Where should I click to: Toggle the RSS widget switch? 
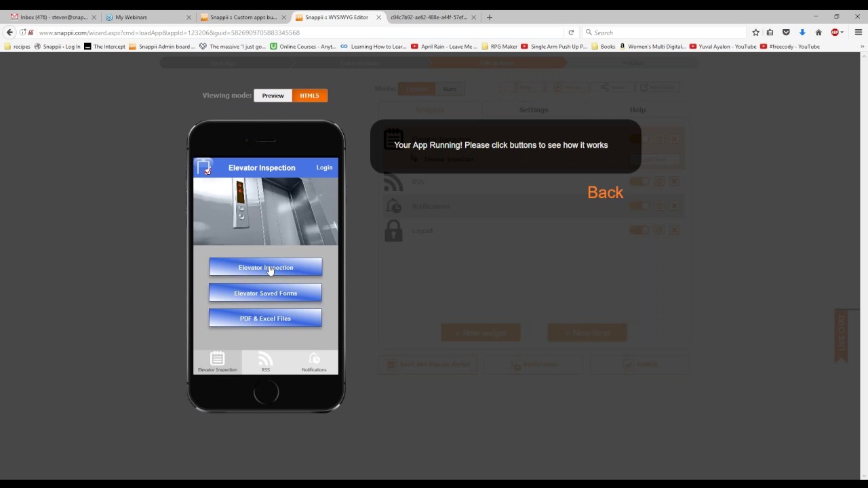(x=639, y=182)
